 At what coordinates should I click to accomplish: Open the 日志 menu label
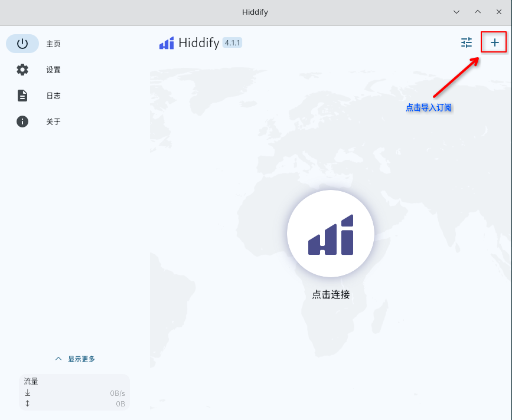coord(54,96)
